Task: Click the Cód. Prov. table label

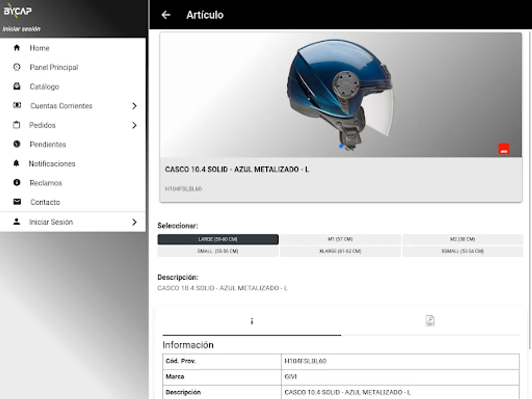Action: point(180,361)
